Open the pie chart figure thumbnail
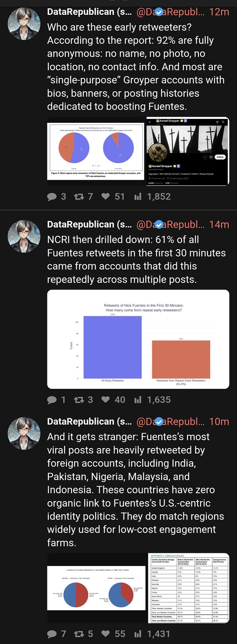Screen dimensions: 237x644 click(96, 152)
